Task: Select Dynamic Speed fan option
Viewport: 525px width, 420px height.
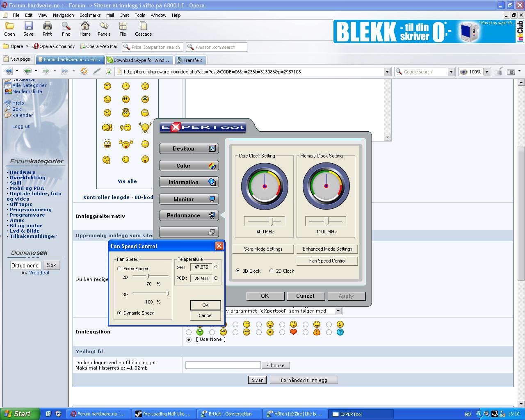Action: point(119,313)
